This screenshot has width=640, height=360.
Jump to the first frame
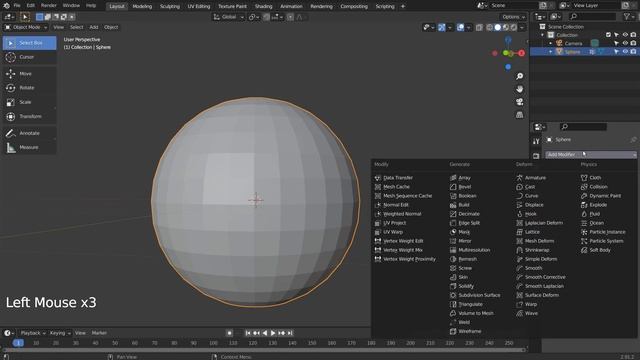pos(248,333)
